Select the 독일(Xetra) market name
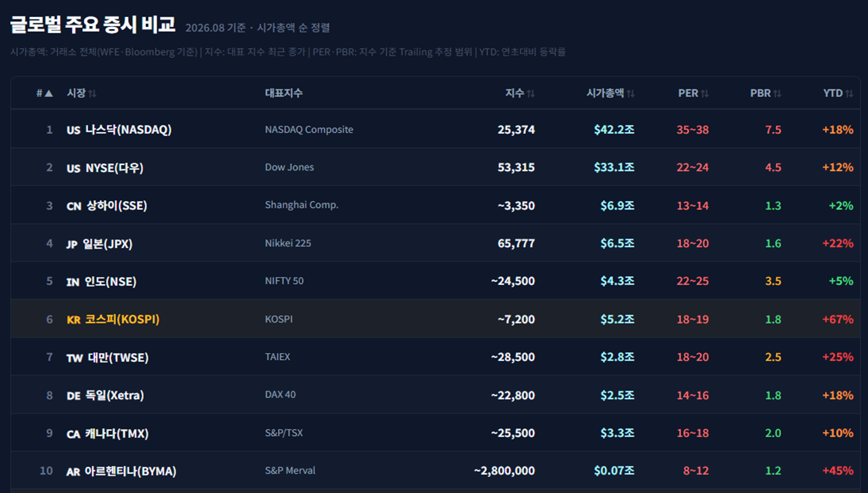Image resolution: width=868 pixels, height=493 pixels. (115, 395)
